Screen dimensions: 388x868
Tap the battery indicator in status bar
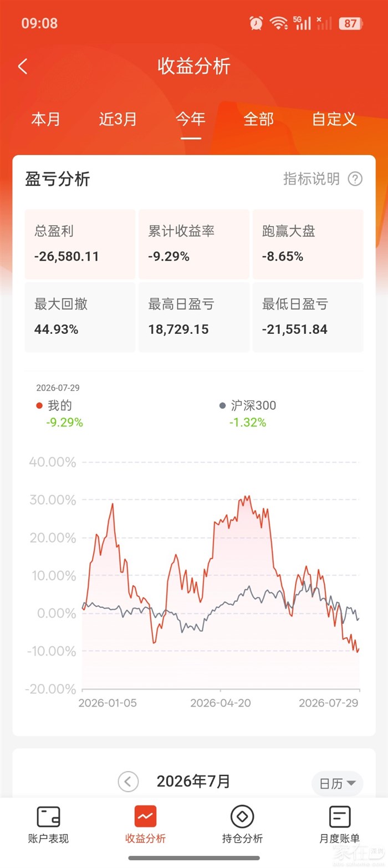[x=351, y=23]
